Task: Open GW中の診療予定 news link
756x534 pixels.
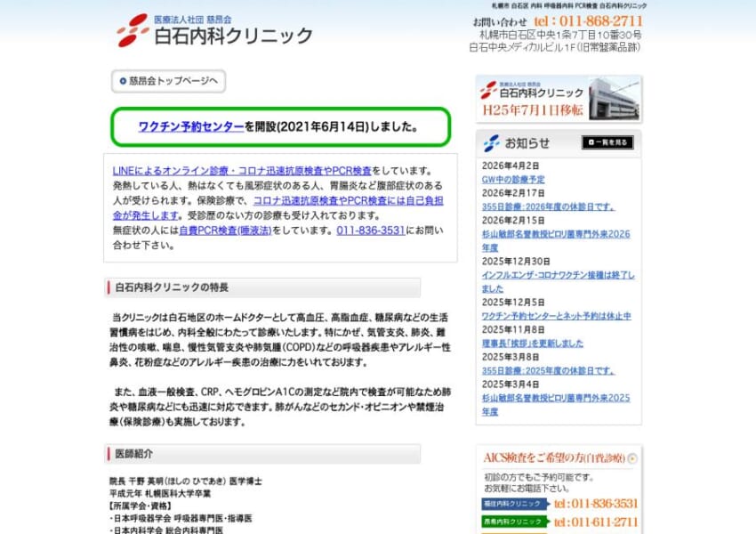Action: pyautogui.click(x=513, y=180)
